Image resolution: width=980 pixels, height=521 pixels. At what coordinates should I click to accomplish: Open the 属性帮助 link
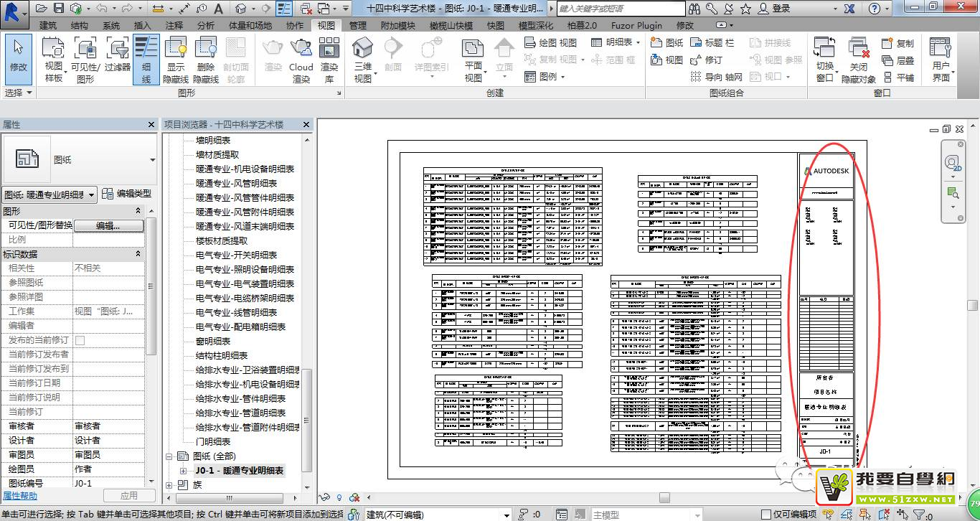pos(20,496)
